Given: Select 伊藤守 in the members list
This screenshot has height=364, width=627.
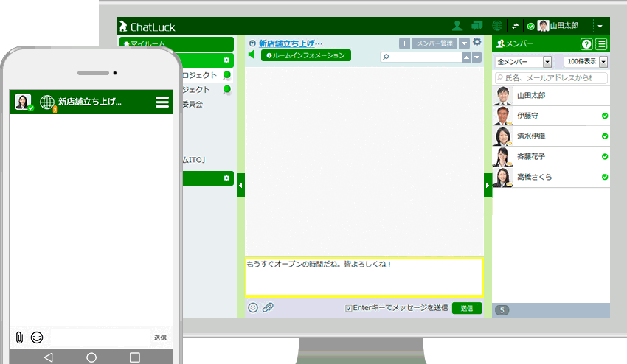Looking at the screenshot, I should 527,116.
